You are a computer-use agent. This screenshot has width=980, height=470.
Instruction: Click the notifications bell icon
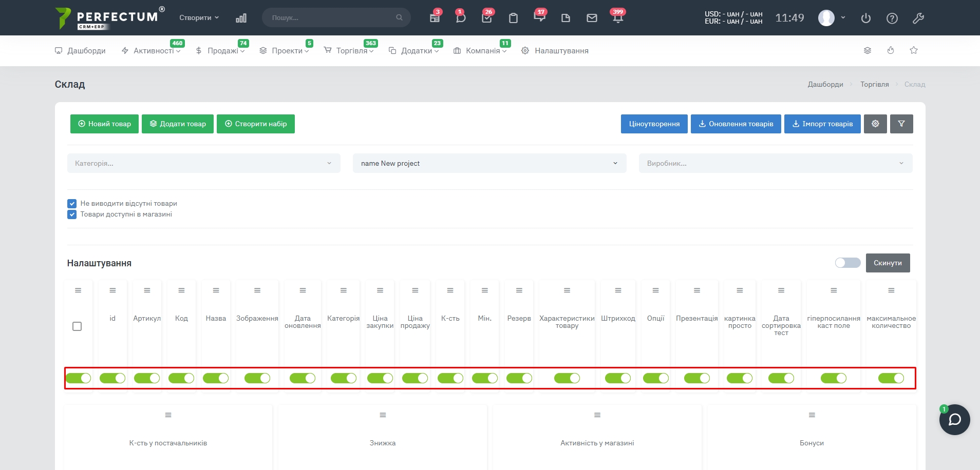click(x=618, y=18)
